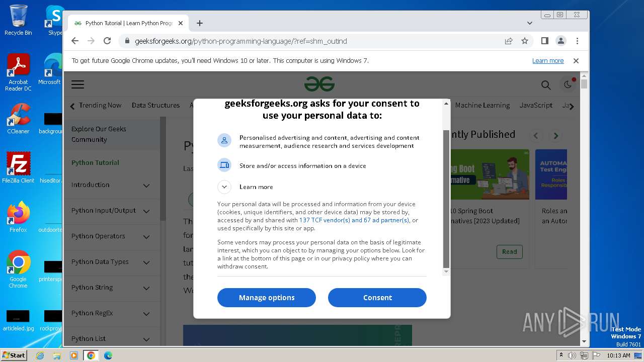Reload the page with the refresh icon
The height and width of the screenshot is (362, 644).
coord(107,41)
